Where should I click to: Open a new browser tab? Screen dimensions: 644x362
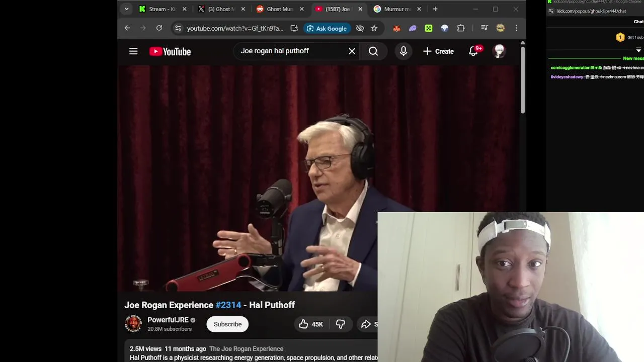(435, 9)
